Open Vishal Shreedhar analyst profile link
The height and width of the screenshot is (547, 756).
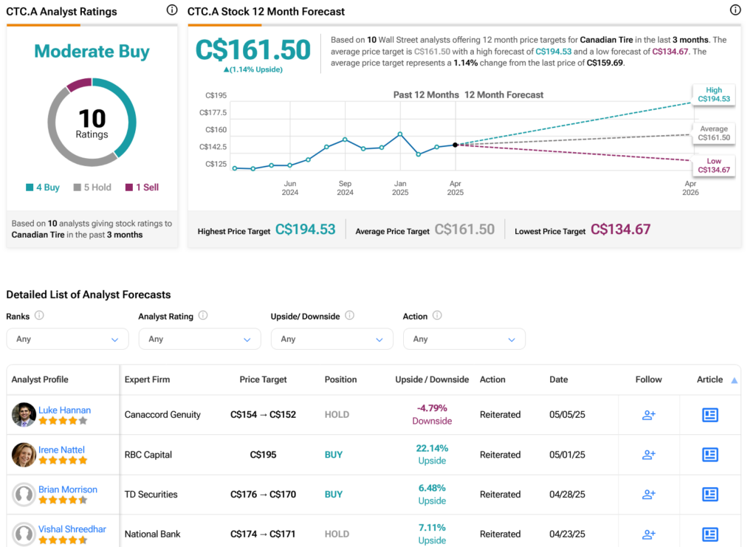72,529
